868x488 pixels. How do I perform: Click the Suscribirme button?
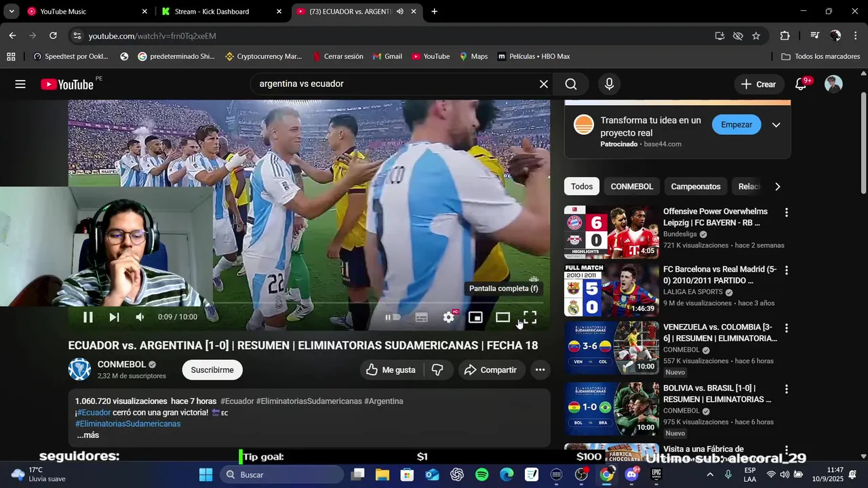click(x=212, y=370)
